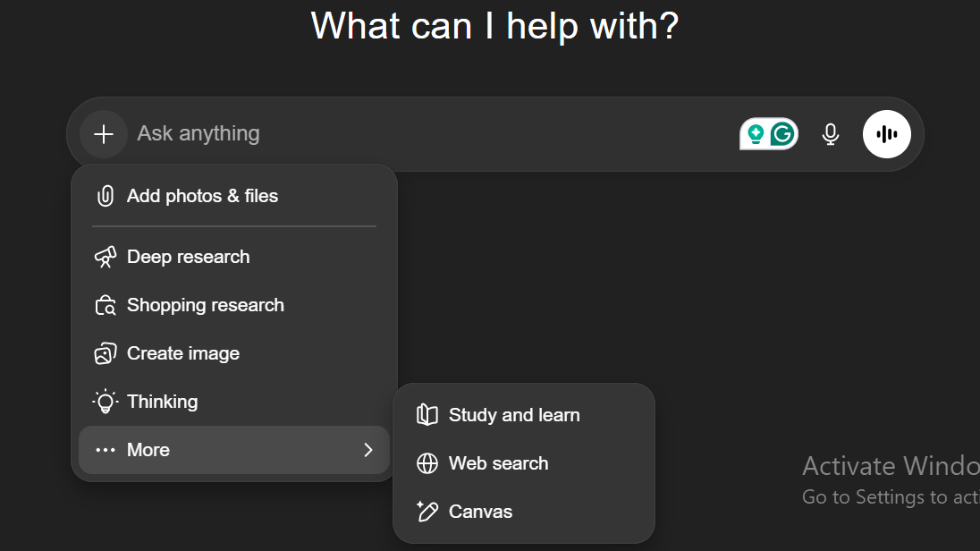This screenshot has height=551, width=980.
Task: Choose Create image from the menu
Action: coord(182,353)
